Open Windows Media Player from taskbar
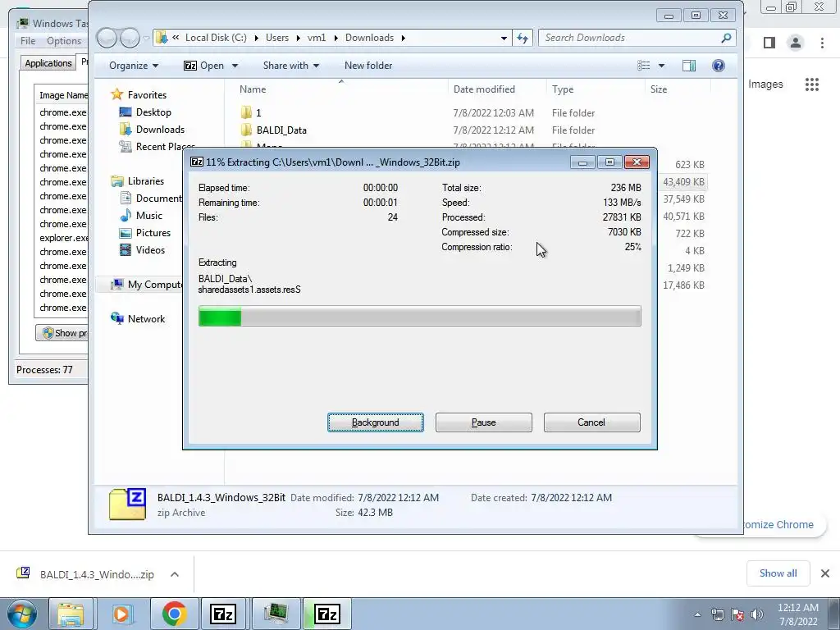Image resolution: width=840 pixels, height=630 pixels. [122, 614]
